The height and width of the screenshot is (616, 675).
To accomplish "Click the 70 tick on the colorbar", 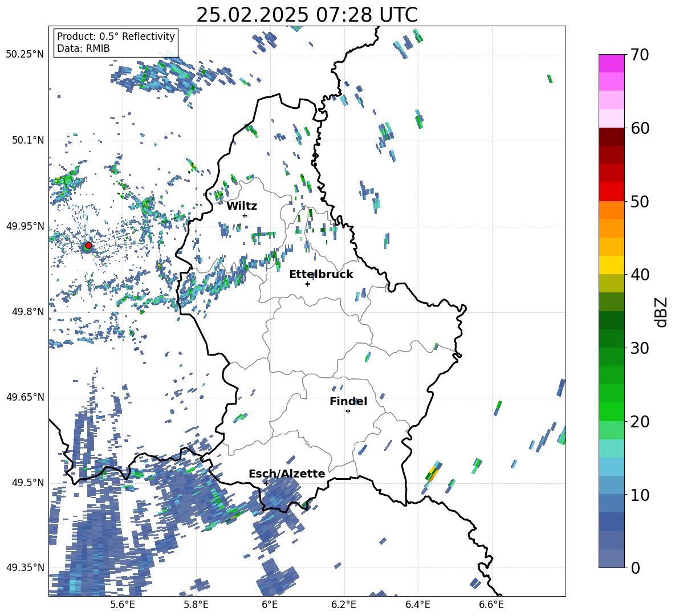I will 640,55.
